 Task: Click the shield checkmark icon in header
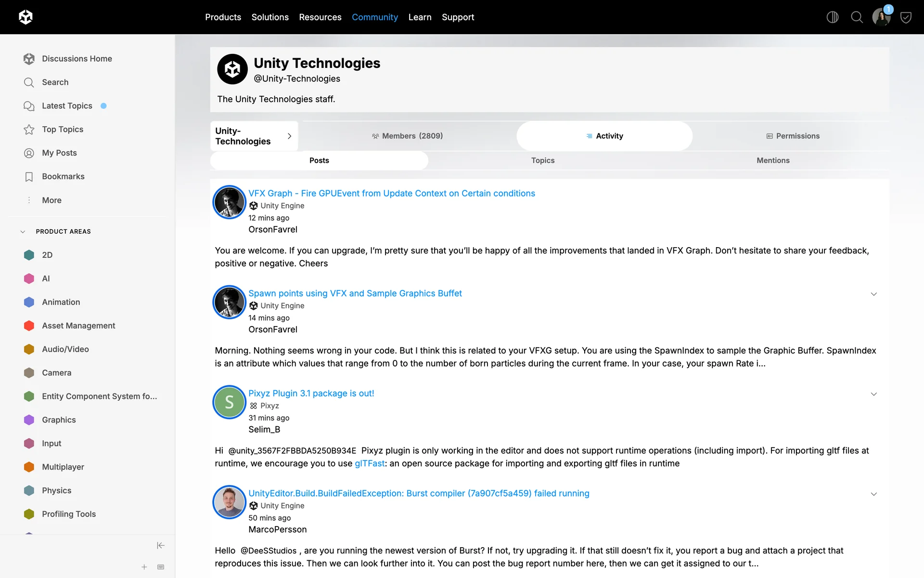point(906,18)
